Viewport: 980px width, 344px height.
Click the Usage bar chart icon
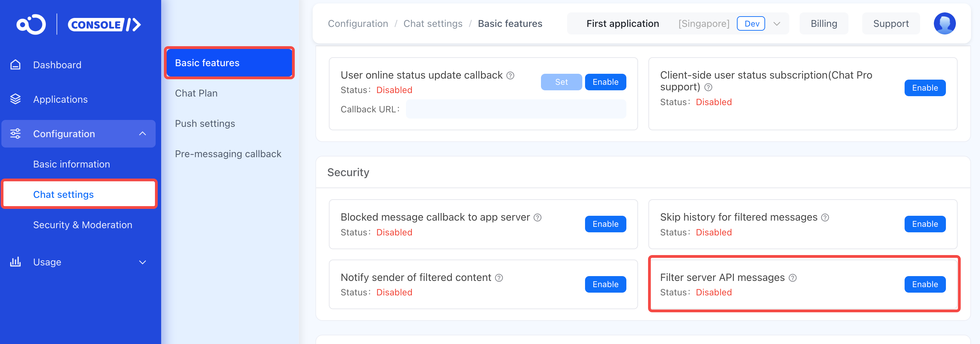(x=15, y=262)
